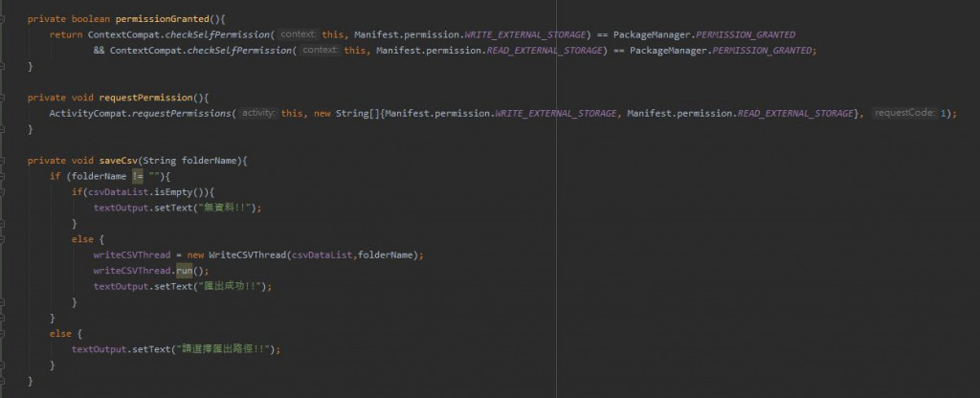Collapse the permissionGranted method fold marker
This screenshot has height=398, width=980.
click(x=2, y=19)
